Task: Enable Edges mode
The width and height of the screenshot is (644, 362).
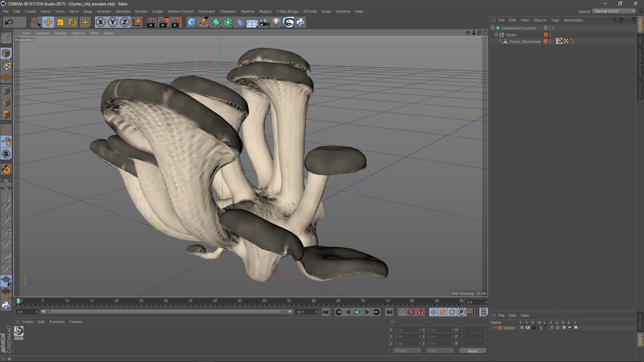Action: pyautogui.click(x=6, y=102)
